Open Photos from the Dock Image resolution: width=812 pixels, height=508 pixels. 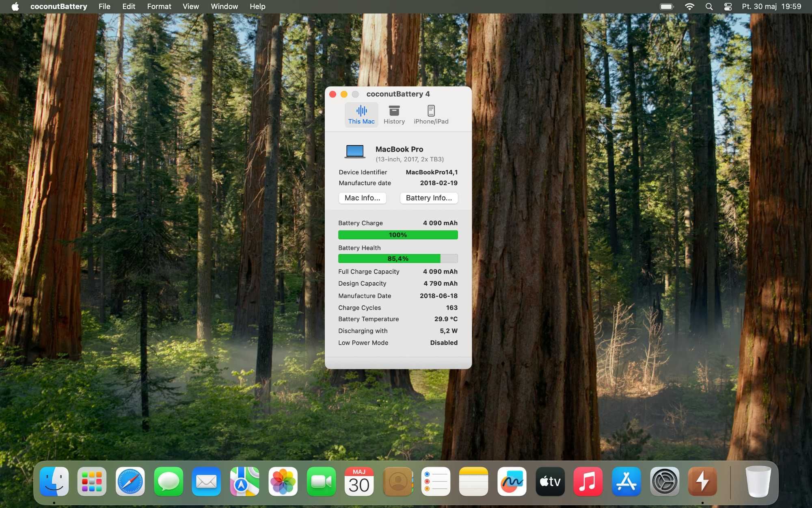tap(283, 482)
